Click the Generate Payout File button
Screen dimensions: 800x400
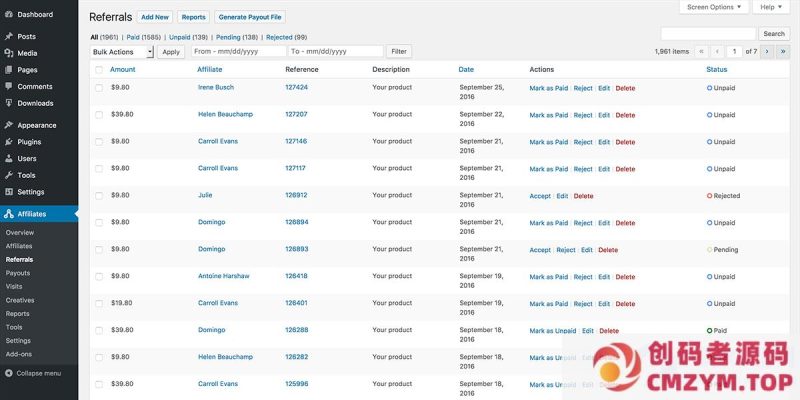coord(251,17)
